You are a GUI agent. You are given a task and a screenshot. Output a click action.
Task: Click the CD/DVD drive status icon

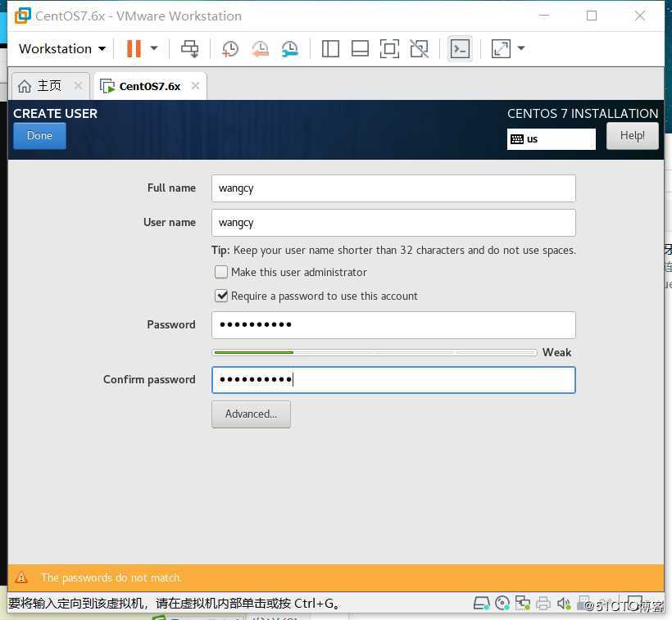[502, 604]
